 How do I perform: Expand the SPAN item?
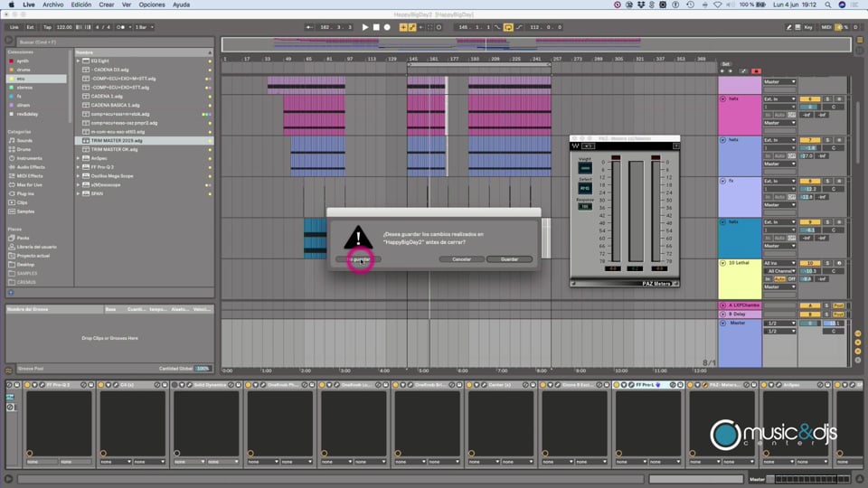pos(78,193)
